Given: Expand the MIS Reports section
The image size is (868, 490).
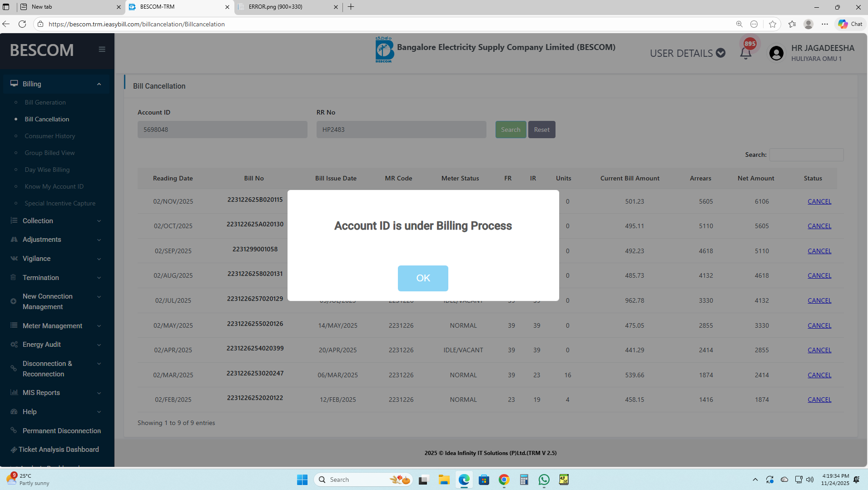Looking at the screenshot, I should coord(56,393).
